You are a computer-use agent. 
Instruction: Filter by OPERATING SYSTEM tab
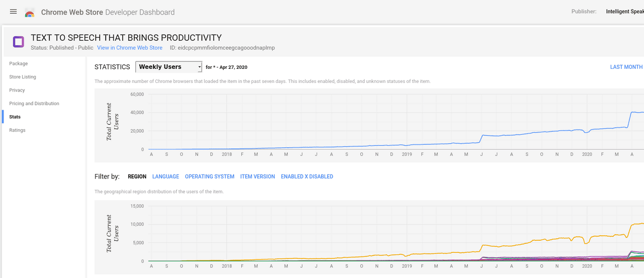(209, 176)
